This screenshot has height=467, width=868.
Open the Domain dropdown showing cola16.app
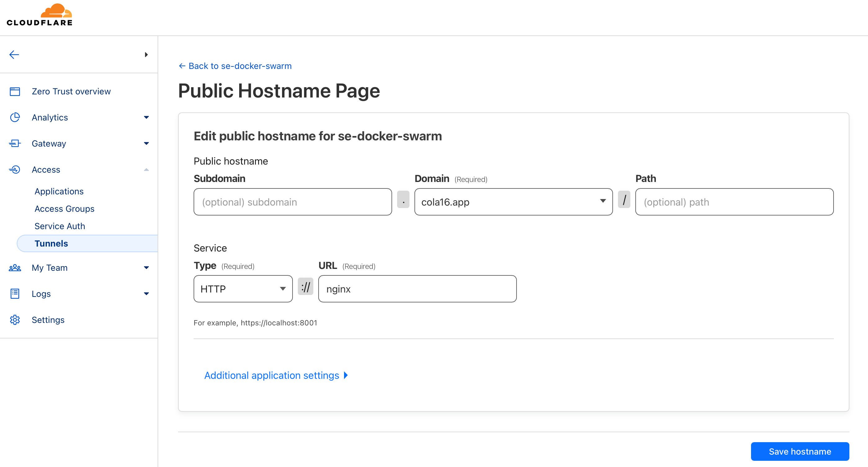coord(513,202)
